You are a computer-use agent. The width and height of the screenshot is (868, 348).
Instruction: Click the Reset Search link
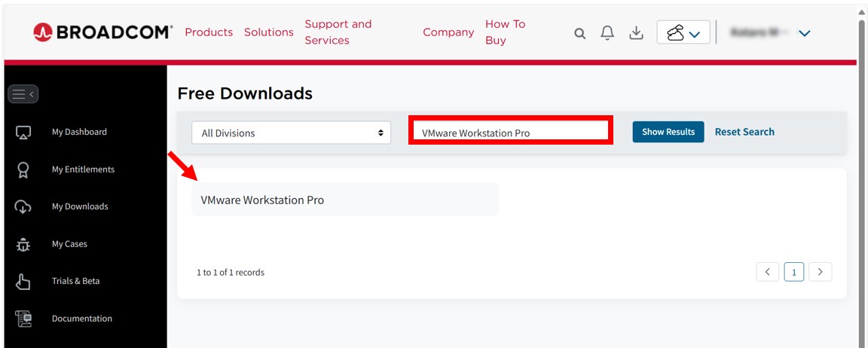[x=744, y=132]
